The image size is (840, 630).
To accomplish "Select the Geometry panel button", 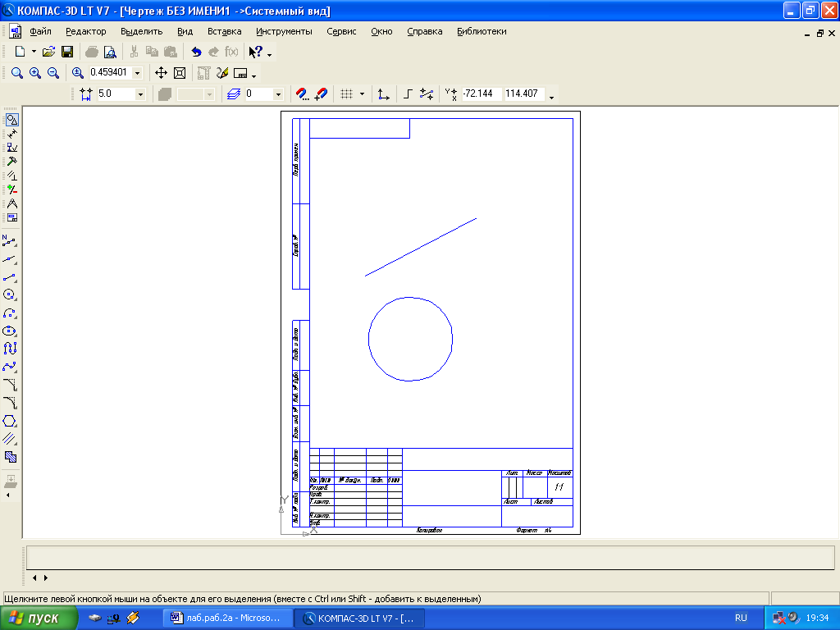I will pyautogui.click(x=11, y=120).
